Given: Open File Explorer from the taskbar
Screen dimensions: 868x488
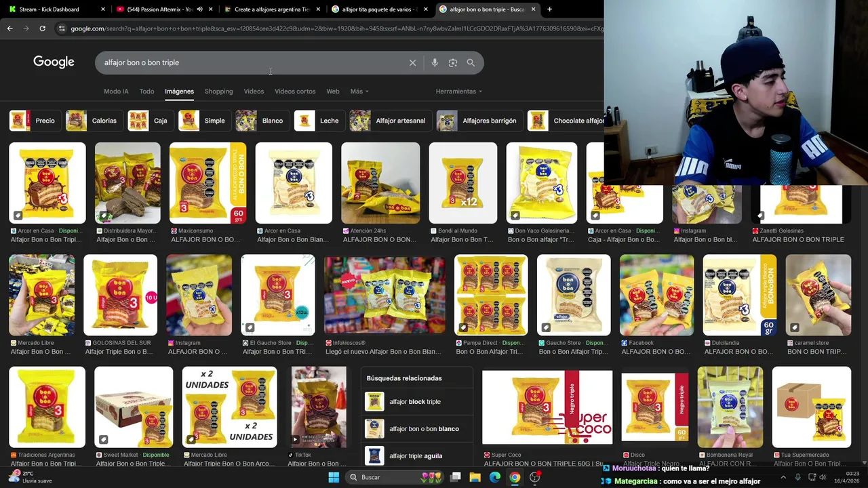Looking at the screenshot, I should pyautogui.click(x=475, y=477).
